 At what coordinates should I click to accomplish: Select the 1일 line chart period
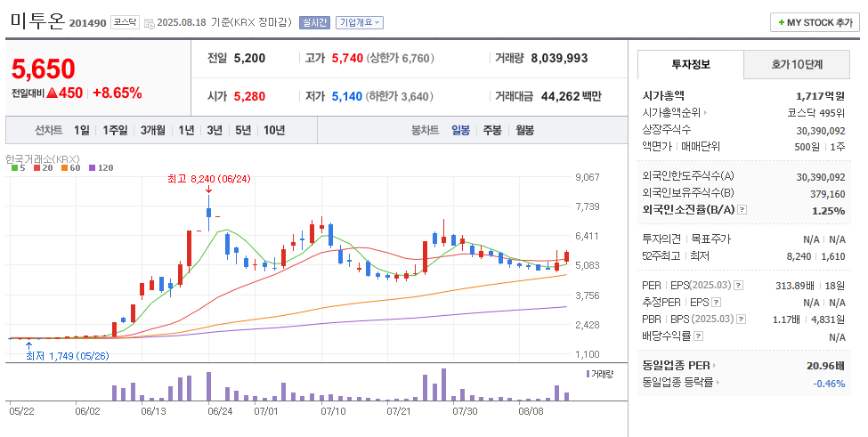tap(81, 130)
